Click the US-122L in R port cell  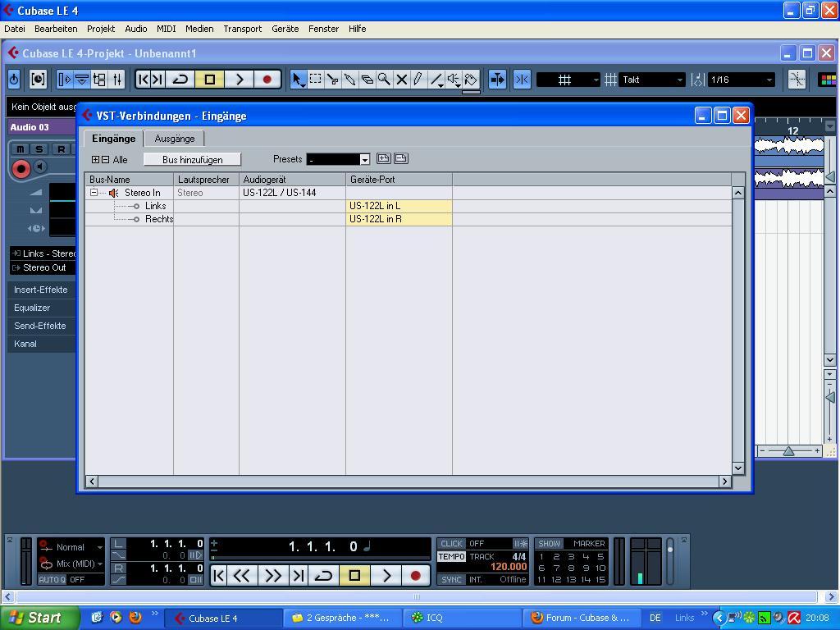pos(399,219)
